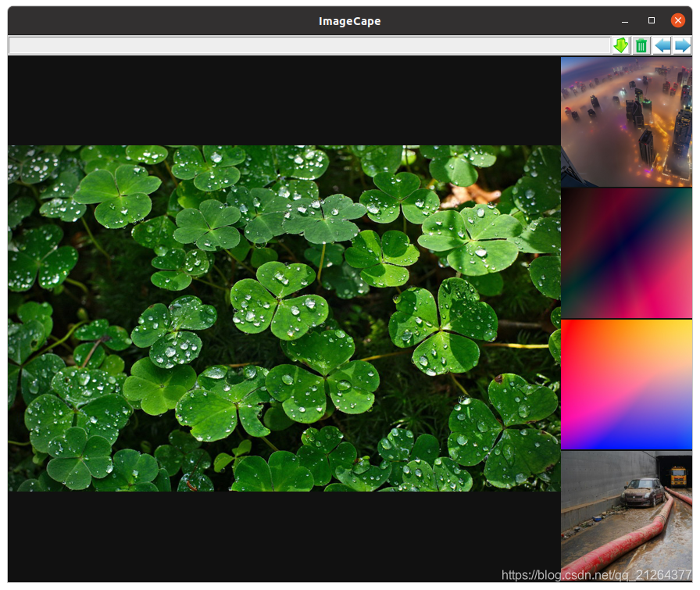Screen dimensions: 700x590
Task: Go to next image with right arrow
Action: 682,45
